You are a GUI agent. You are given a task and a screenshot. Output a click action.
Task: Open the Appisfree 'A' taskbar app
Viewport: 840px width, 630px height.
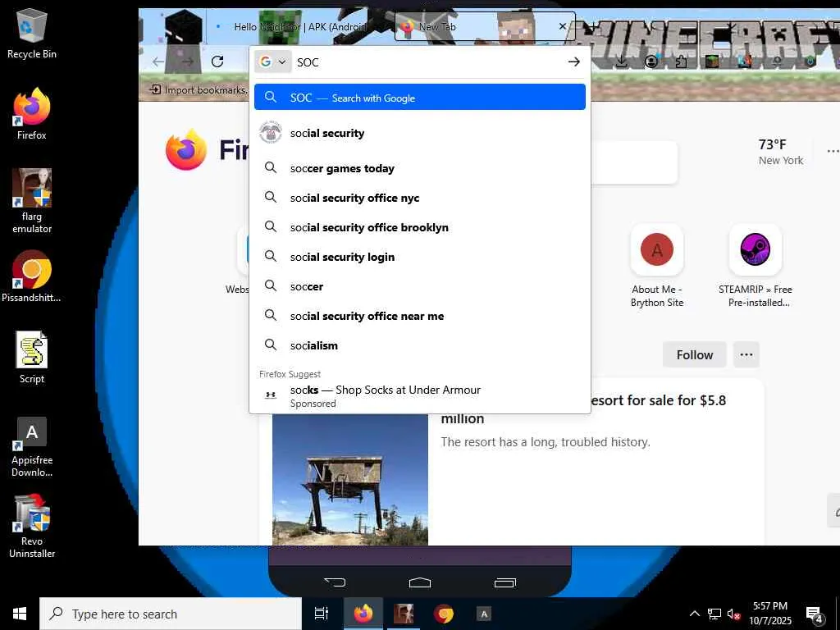(x=484, y=614)
